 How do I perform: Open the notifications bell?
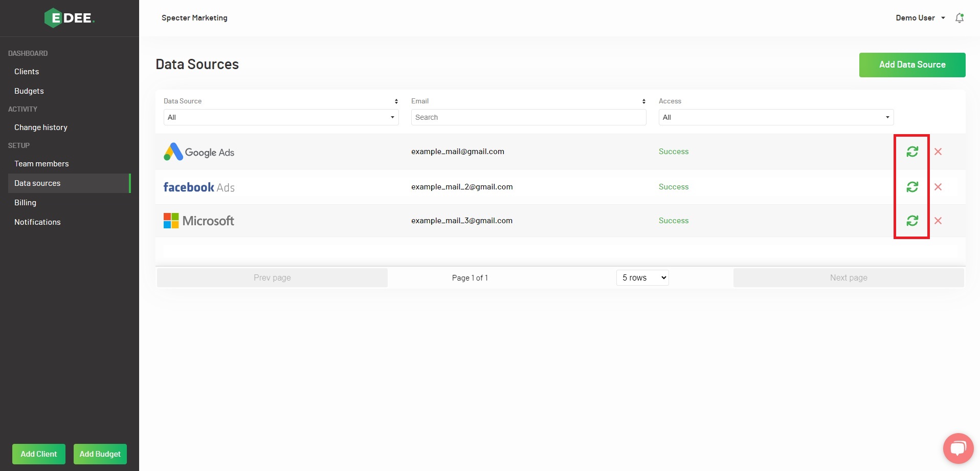(960, 18)
